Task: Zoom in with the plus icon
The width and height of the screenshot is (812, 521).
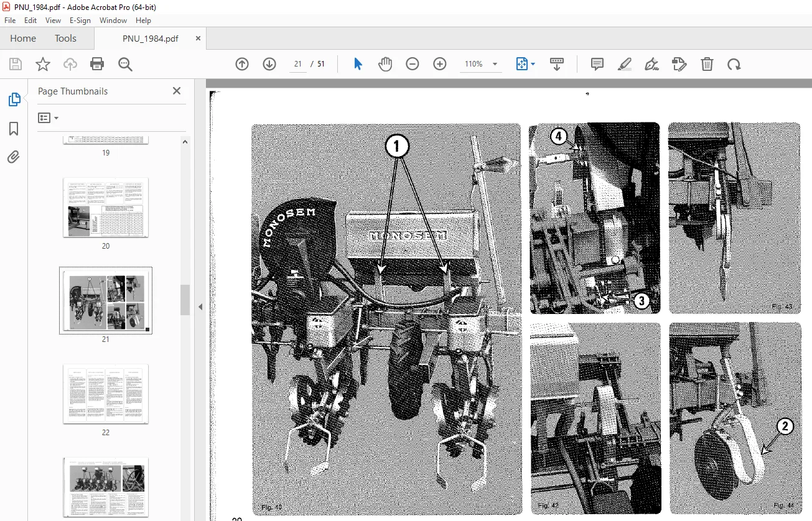Action: coord(440,64)
